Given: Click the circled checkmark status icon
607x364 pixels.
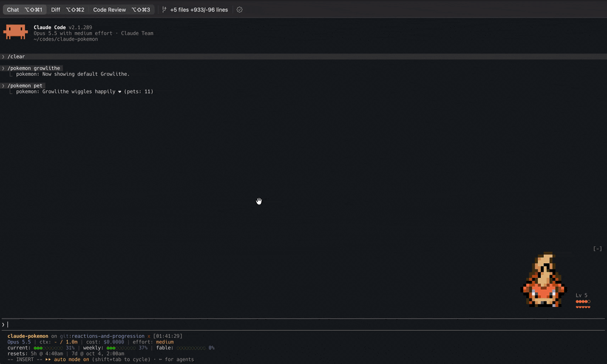Looking at the screenshot, I should [x=240, y=10].
